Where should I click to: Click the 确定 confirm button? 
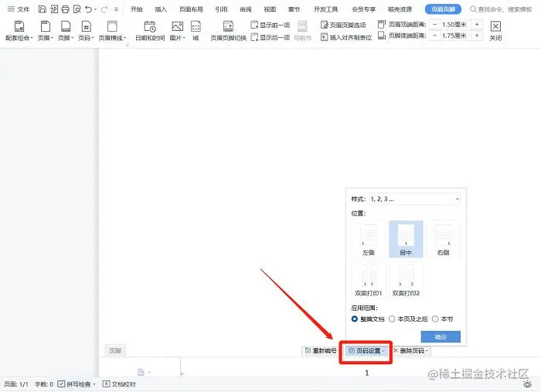point(441,337)
